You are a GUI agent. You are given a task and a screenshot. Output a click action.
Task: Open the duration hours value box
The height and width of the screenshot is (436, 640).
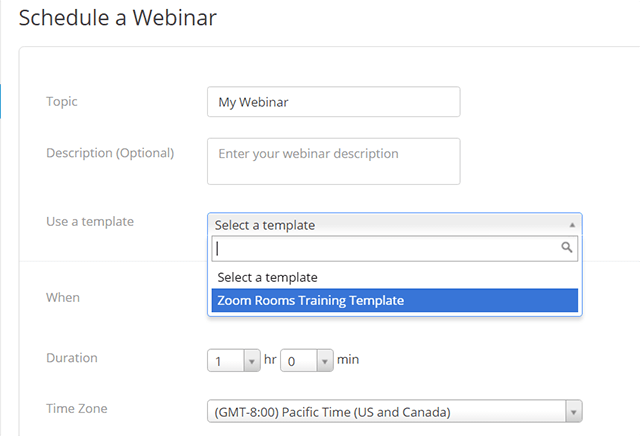224,360
